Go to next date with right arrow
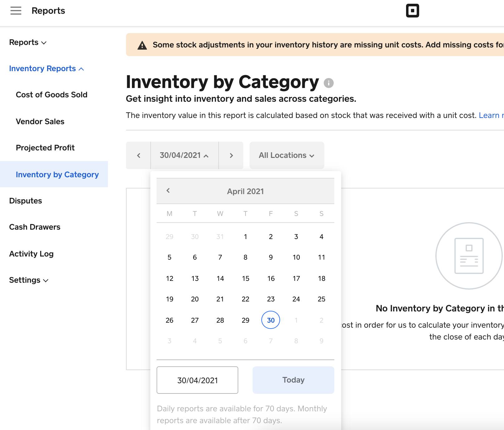 click(231, 155)
